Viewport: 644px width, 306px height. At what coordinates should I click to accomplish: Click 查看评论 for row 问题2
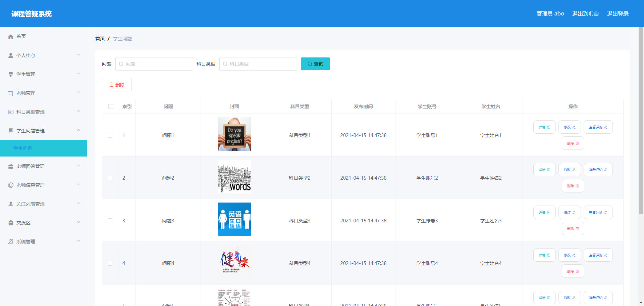(598, 170)
